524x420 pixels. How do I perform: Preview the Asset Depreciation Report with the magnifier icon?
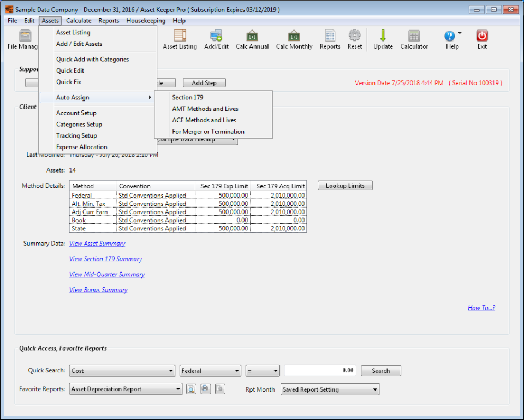click(x=190, y=389)
